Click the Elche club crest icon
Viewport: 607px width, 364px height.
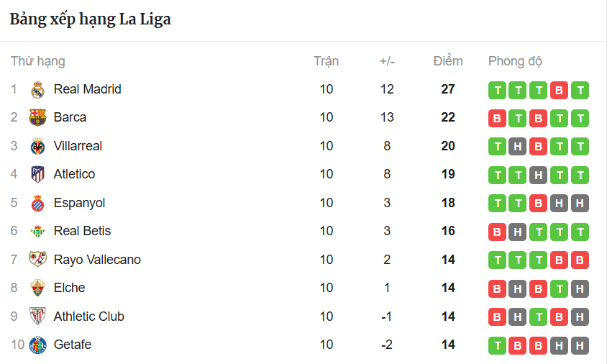[37, 288]
